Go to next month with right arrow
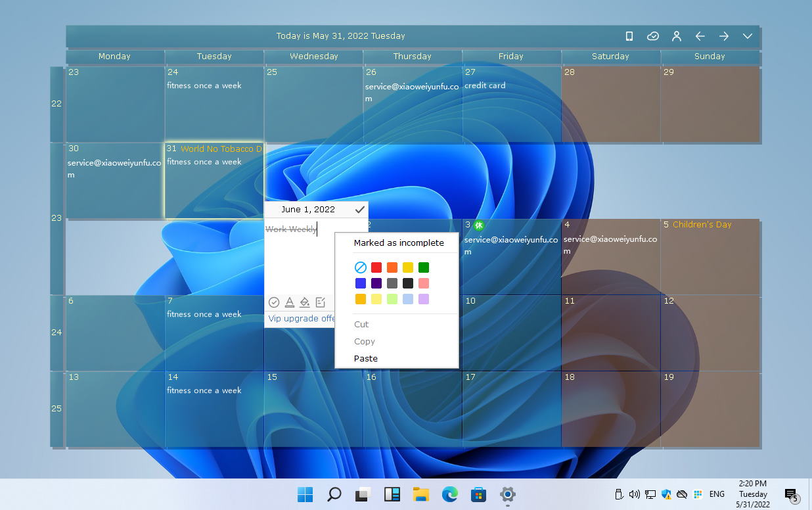Viewport: 812px width, 510px height. [x=724, y=36]
